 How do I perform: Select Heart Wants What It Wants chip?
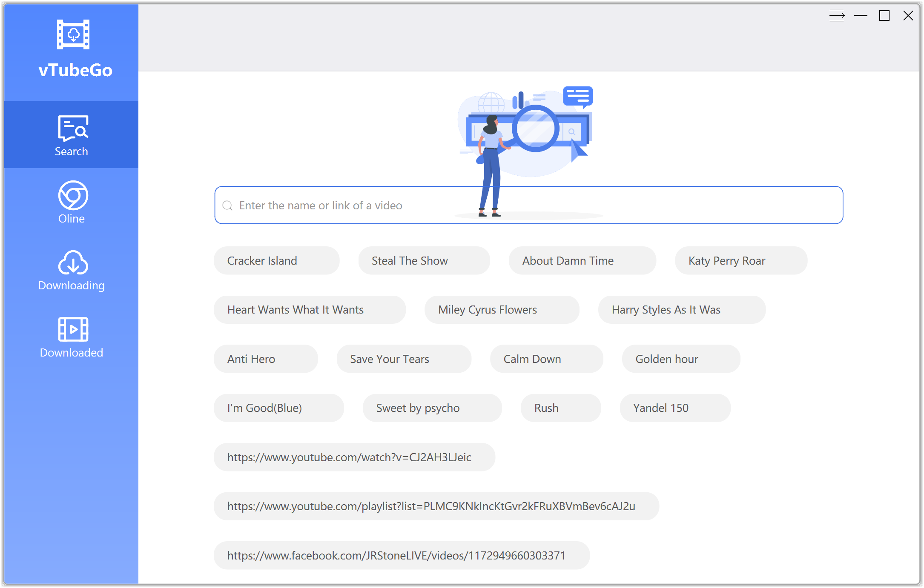click(310, 310)
